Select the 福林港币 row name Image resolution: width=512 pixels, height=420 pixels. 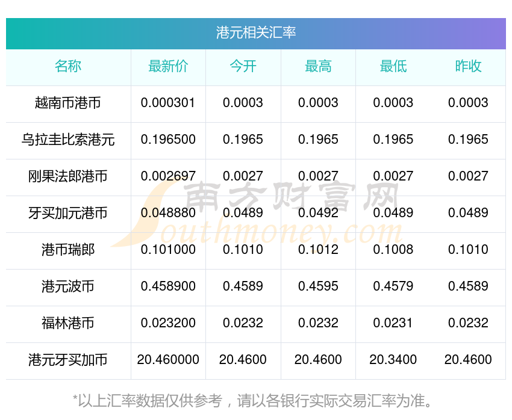pyautogui.click(x=68, y=323)
